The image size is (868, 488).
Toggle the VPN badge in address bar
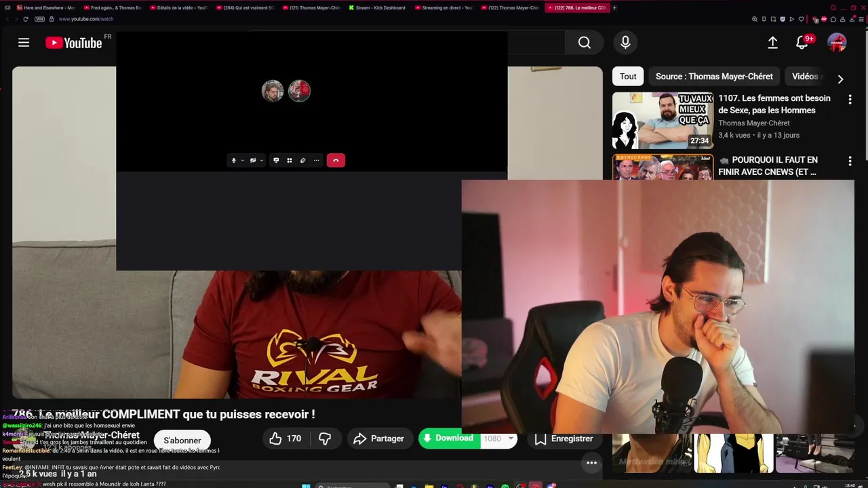click(39, 19)
